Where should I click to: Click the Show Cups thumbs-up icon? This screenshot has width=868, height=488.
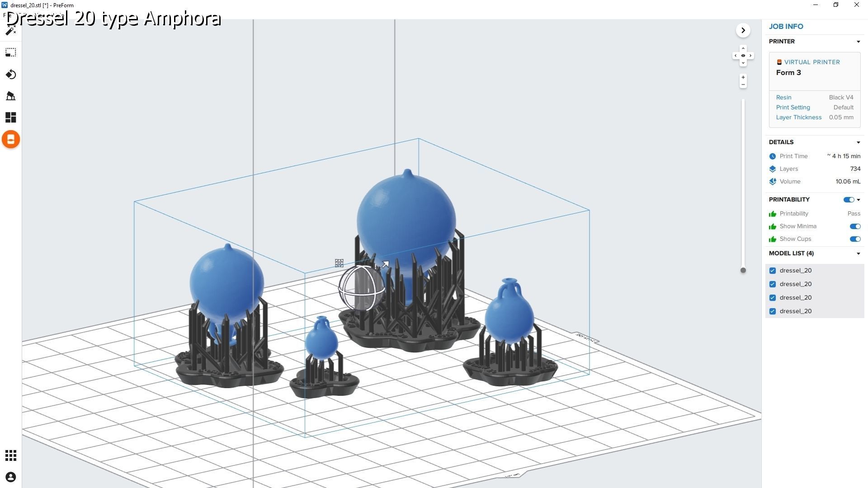pyautogui.click(x=772, y=239)
